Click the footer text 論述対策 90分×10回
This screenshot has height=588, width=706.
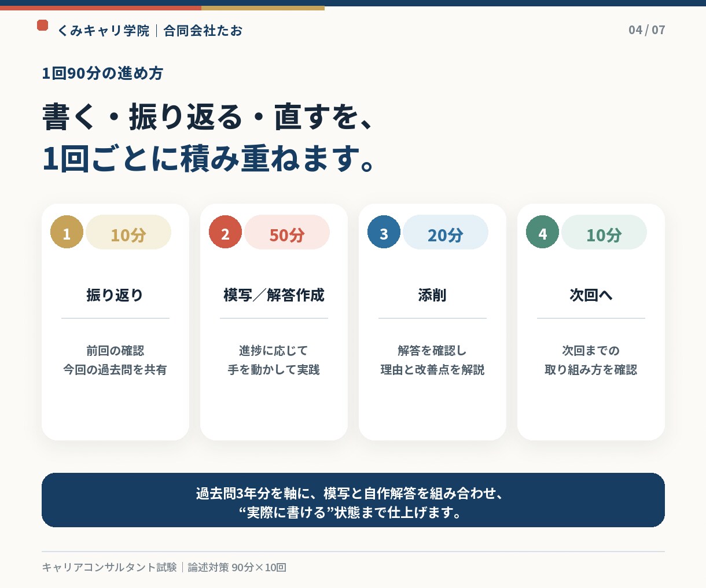[237, 567]
